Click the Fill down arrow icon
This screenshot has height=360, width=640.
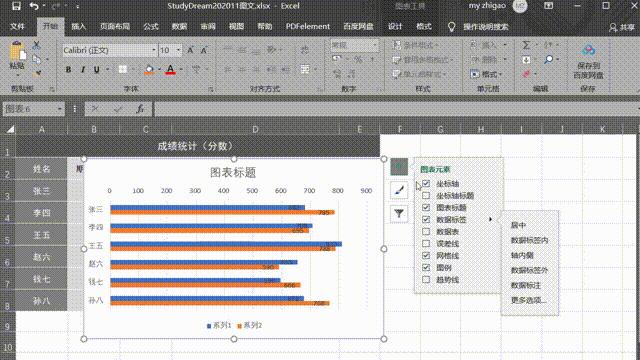526,60
